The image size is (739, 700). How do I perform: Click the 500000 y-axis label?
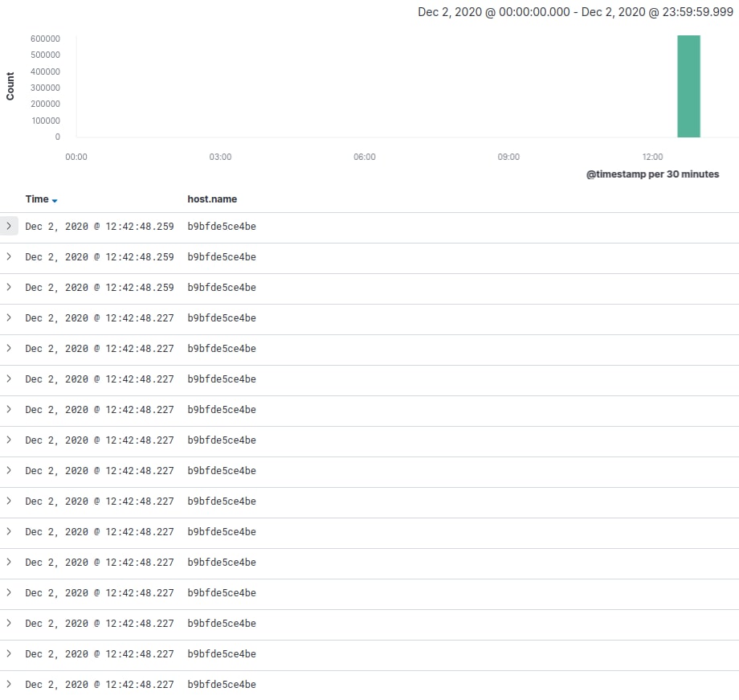[x=45, y=55]
